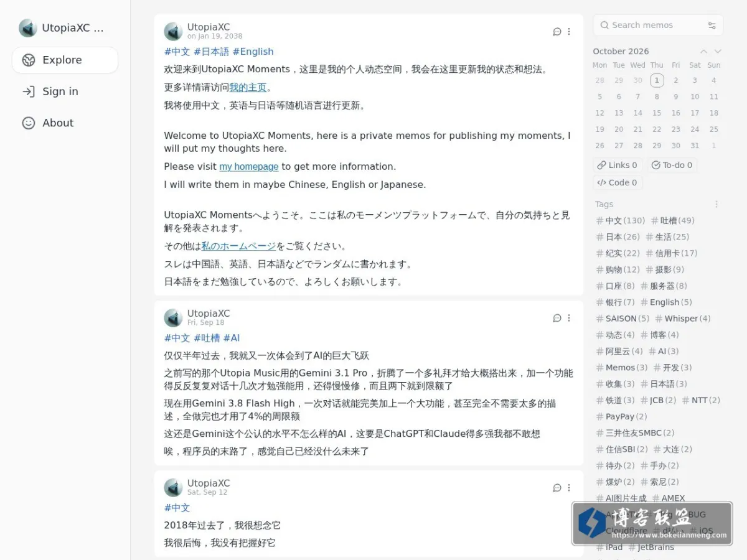Click the 'on Jan 19, 2038' memo timestamp
The width and height of the screenshot is (747, 560).
coord(215,37)
